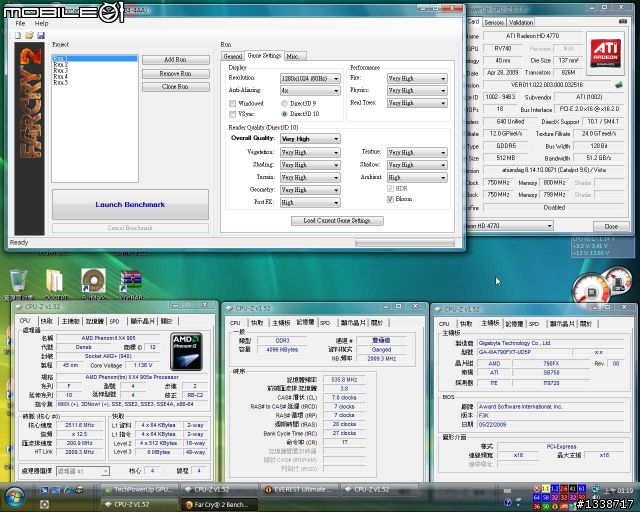Switch to the Misc. tab

pos(293,56)
